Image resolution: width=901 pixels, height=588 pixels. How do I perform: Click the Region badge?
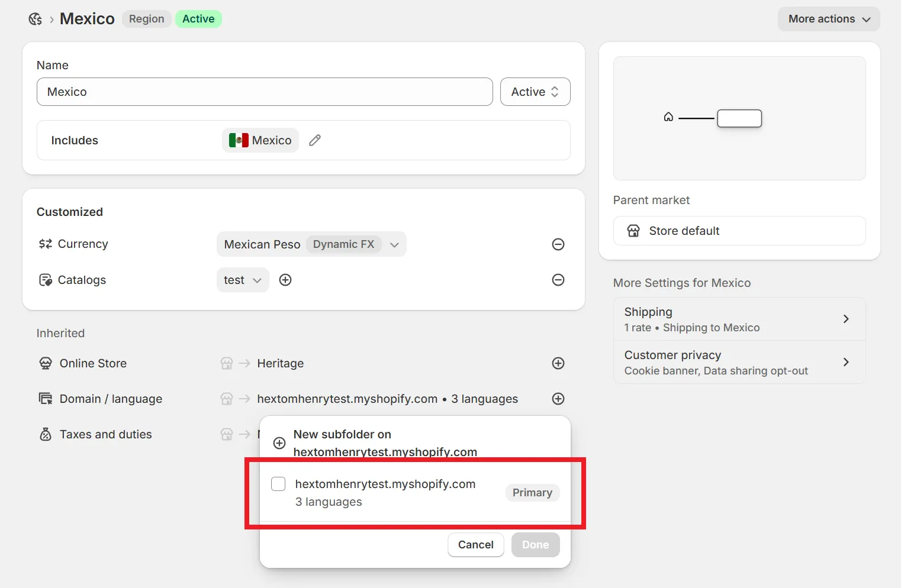[147, 19]
